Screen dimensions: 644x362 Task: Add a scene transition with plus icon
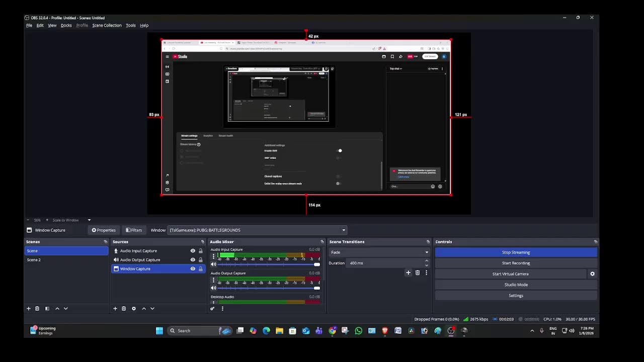(x=409, y=273)
